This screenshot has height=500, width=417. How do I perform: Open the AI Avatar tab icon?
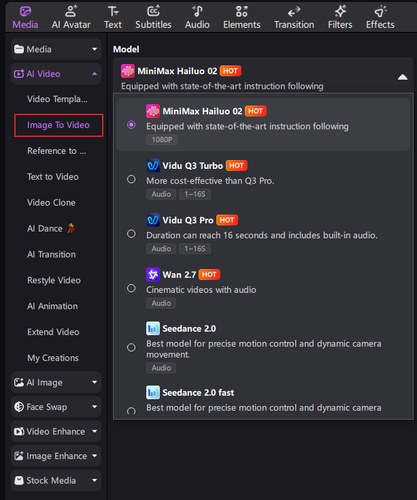[x=71, y=11]
